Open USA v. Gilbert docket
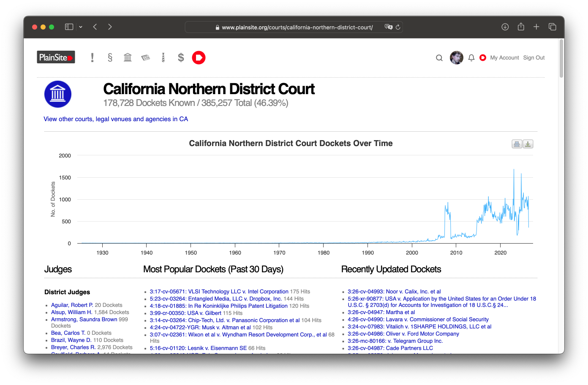 [x=185, y=313]
